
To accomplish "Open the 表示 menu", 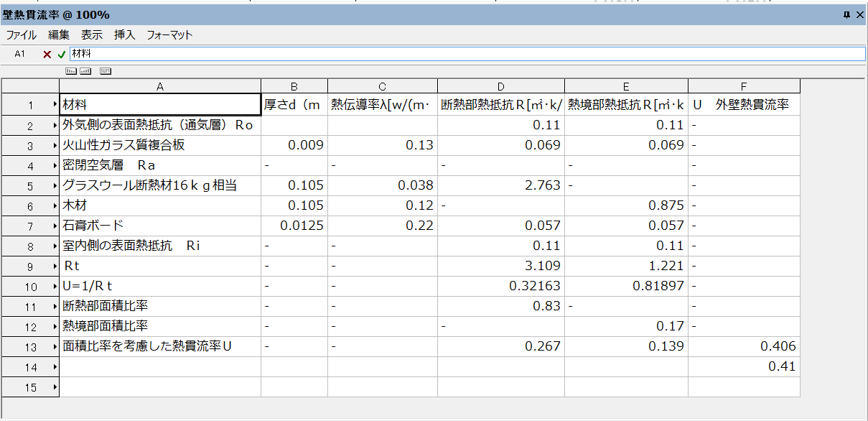I will click(x=92, y=34).
